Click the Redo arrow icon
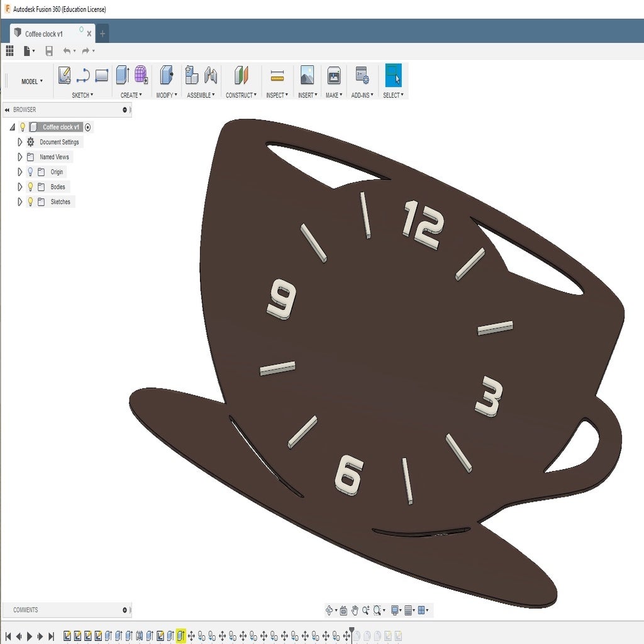The width and height of the screenshot is (644, 644). coord(86,50)
